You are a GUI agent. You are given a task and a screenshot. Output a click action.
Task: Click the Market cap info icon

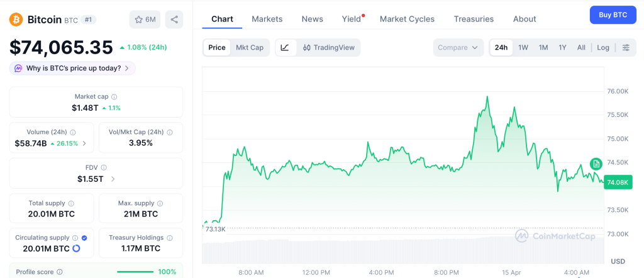[x=114, y=97]
